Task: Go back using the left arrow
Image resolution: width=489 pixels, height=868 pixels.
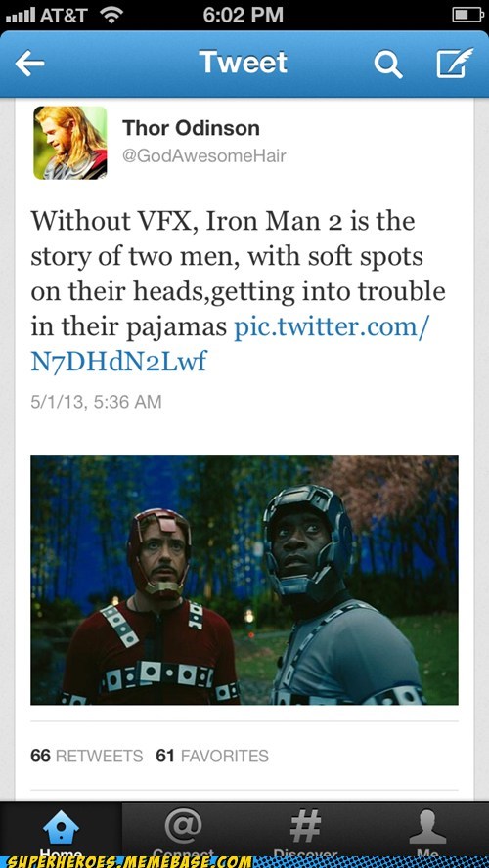Action: (x=30, y=64)
